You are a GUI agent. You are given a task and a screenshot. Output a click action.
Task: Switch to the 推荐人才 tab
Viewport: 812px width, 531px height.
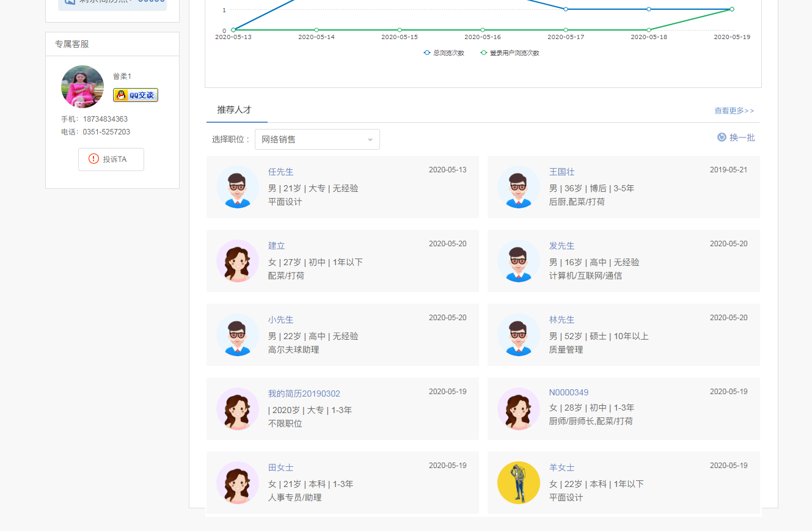pyautogui.click(x=234, y=110)
